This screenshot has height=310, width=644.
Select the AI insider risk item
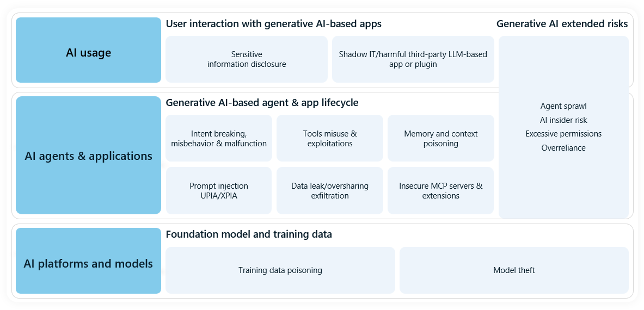coord(563,120)
